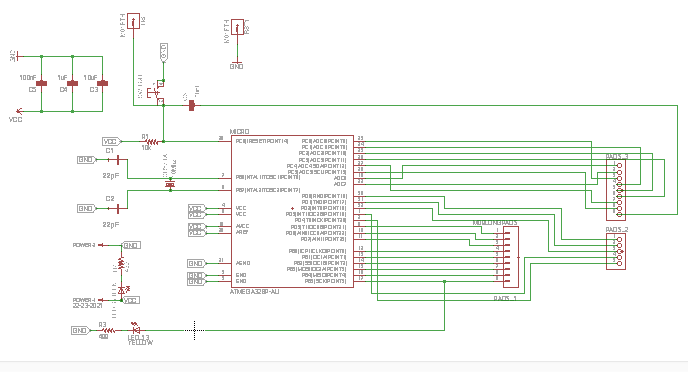
Task: Click the ATMEGA328P-AU value label
Action: [x=254, y=291]
